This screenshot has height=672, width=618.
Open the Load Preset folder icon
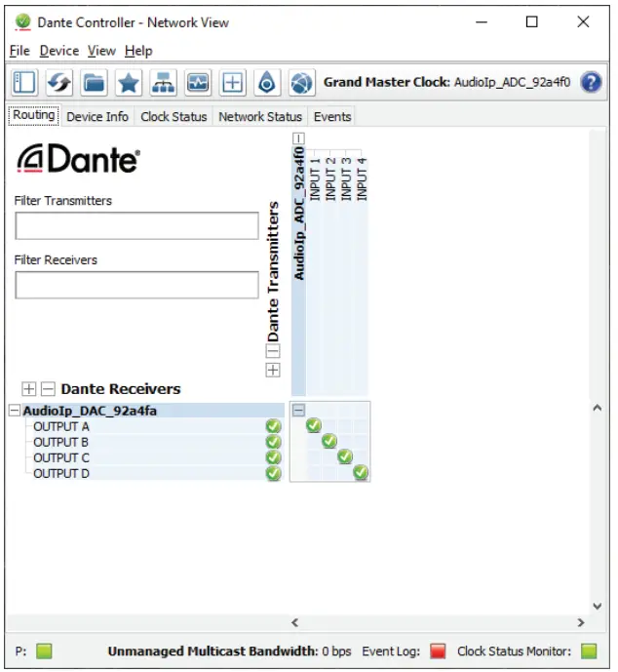click(x=94, y=82)
